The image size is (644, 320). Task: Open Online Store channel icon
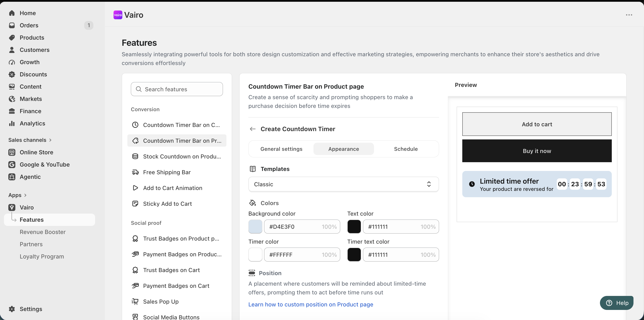[x=12, y=152]
